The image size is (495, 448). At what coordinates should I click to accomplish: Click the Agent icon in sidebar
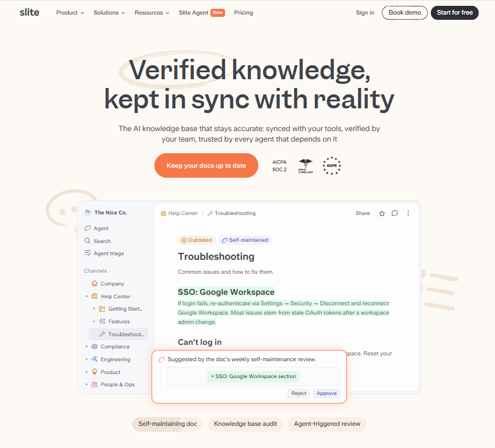click(87, 228)
